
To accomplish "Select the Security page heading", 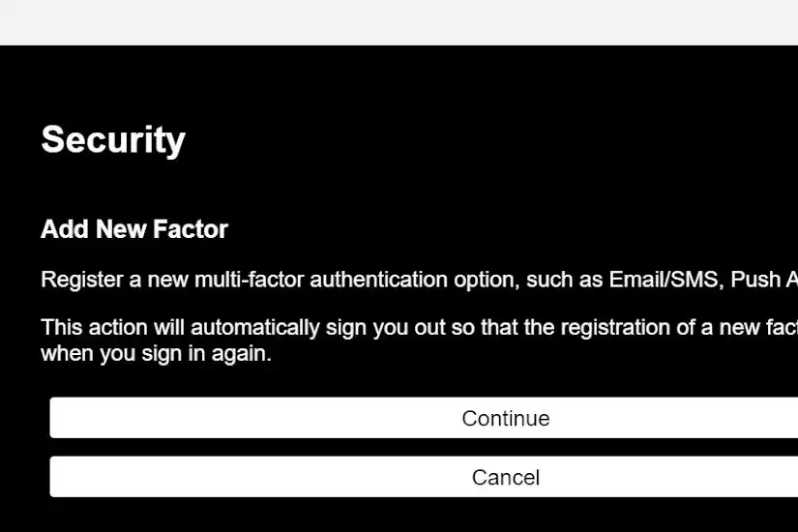I will [x=113, y=140].
